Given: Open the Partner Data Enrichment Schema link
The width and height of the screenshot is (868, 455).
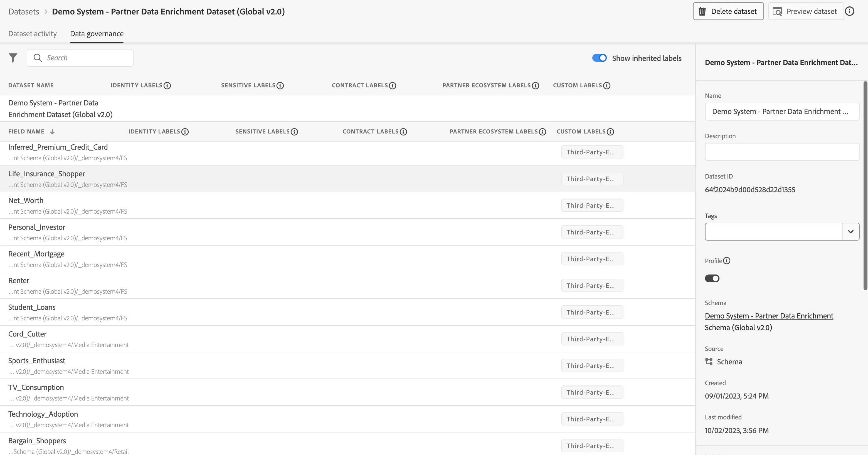Looking at the screenshot, I should point(769,322).
